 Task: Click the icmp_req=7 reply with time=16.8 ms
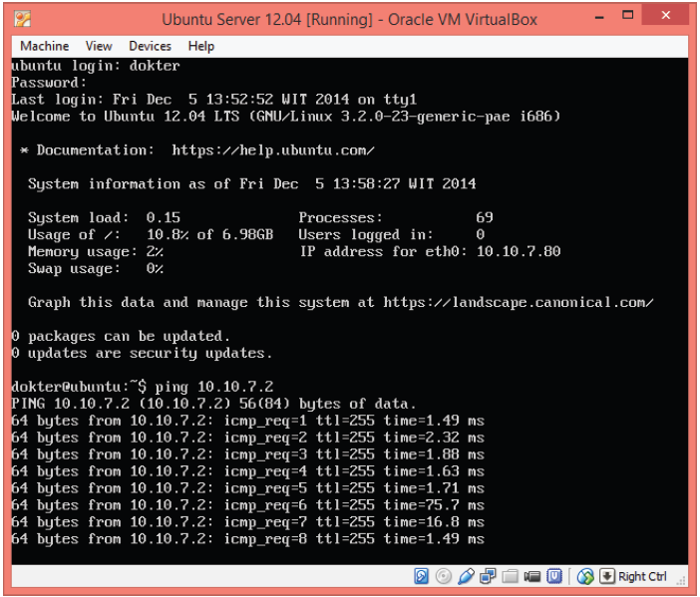247,522
